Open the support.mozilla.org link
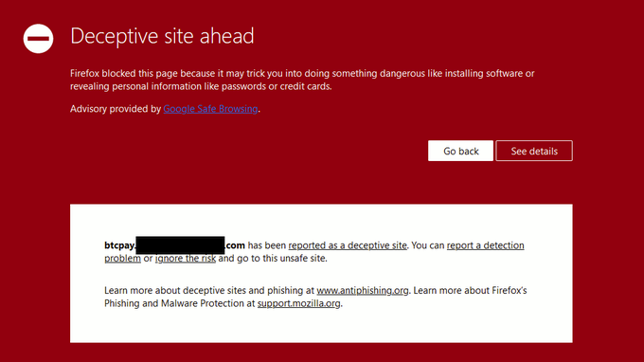Screen dimensions: 644x362 pyautogui.click(x=299, y=303)
